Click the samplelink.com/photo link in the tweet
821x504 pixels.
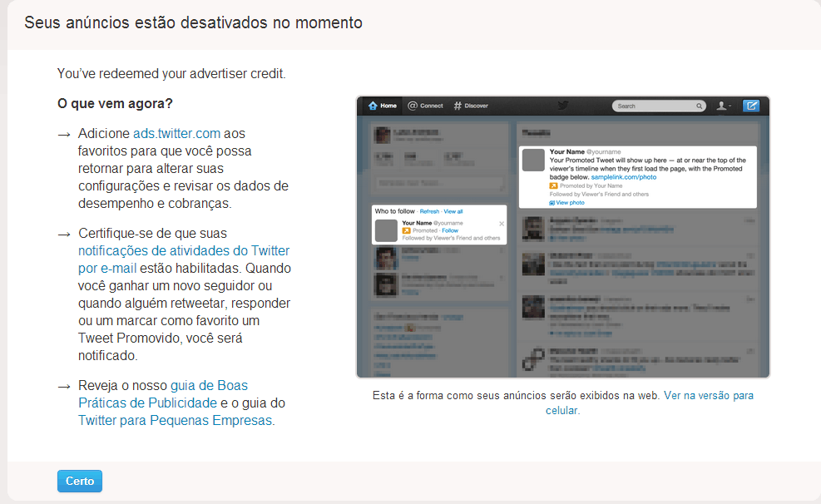coord(624,177)
